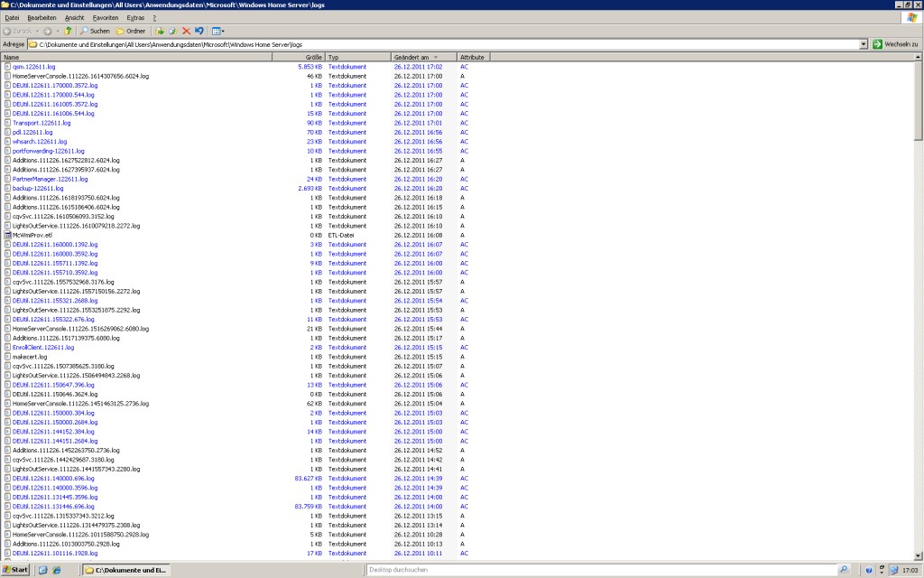Click the blue help tray icon
This screenshot has height=578, width=924.
click(x=869, y=571)
